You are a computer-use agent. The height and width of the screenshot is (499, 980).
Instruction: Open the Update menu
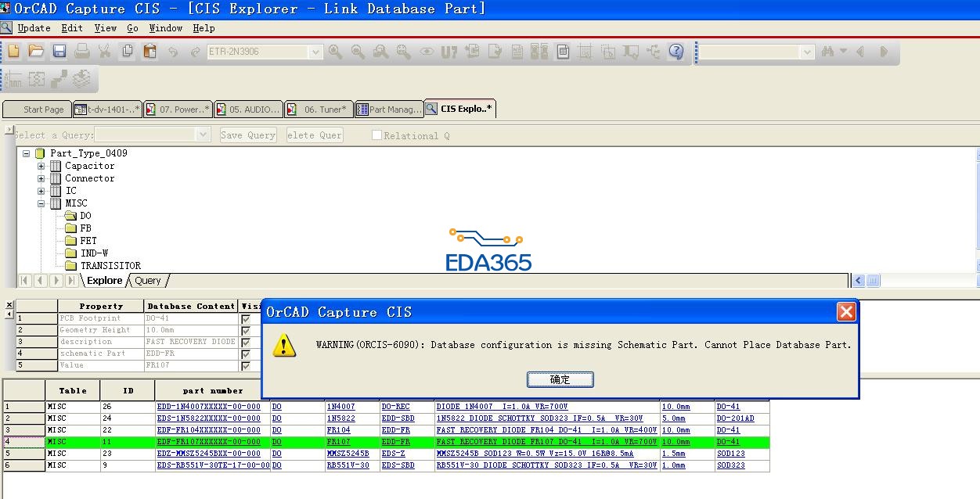point(34,27)
